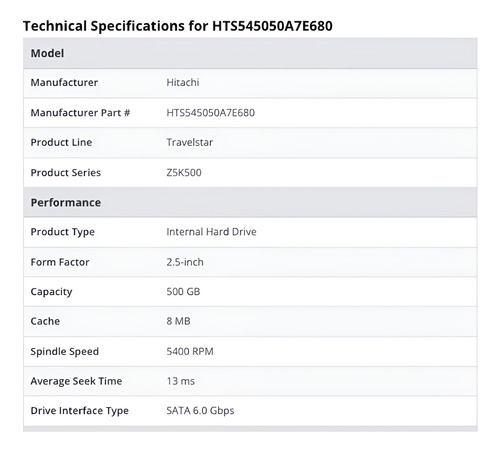Select the 500 GB capacity value
This screenshot has width=500, height=452.
click(183, 292)
